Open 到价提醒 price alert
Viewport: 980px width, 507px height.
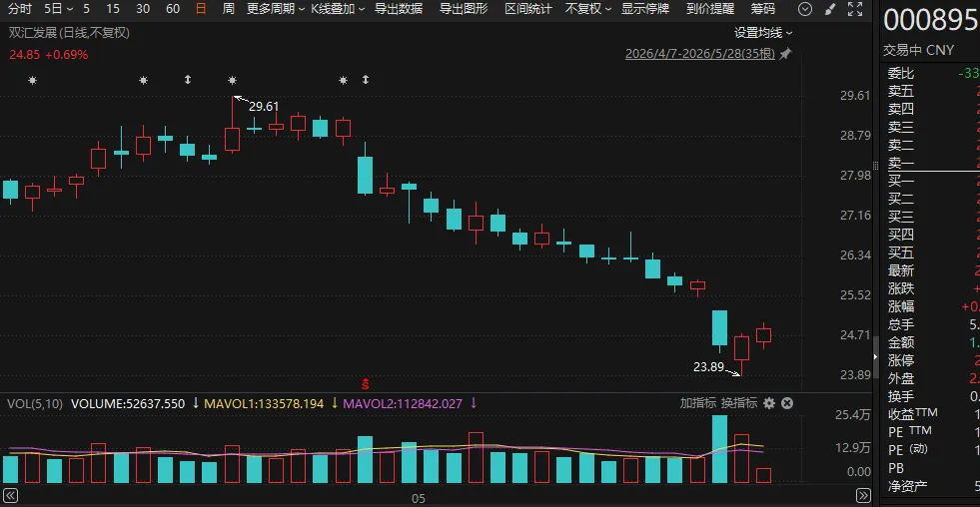click(710, 9)
